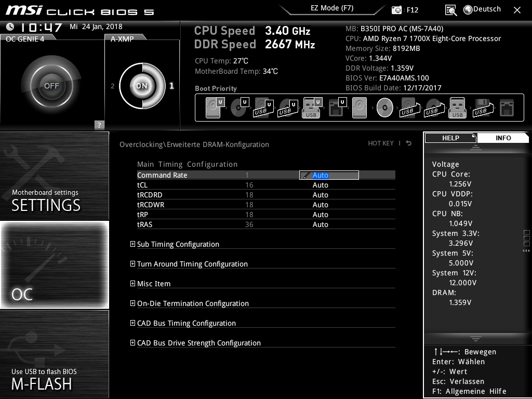This screenshot has width=532, height=399.
Task: Click the triple-arrow collapse icon on the right edge
Action: (x=526, y=251)
